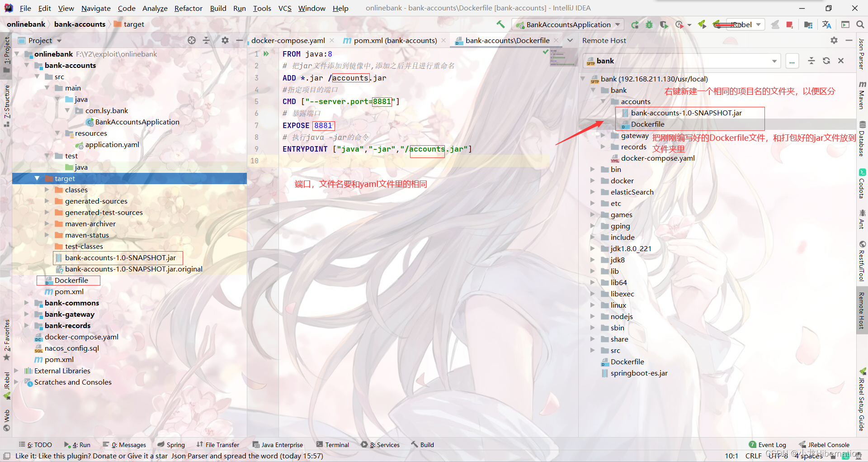Switch to the docker-compose.yaml editor tab
Viewport: 868px width, 462px height.
coord(288,40)
